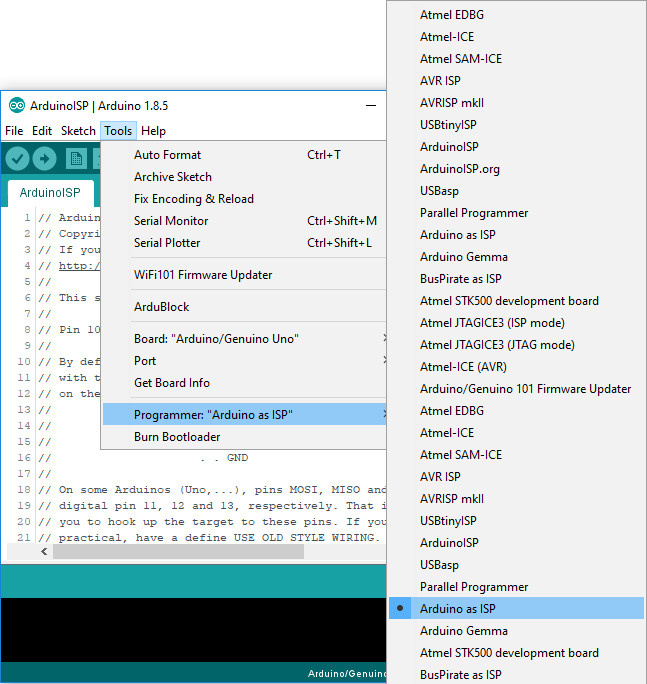647x684 pixels.
Task: Select Atmel JTAGICE3 (JTAG mode) programmer
Action: (x=516, y=345)
